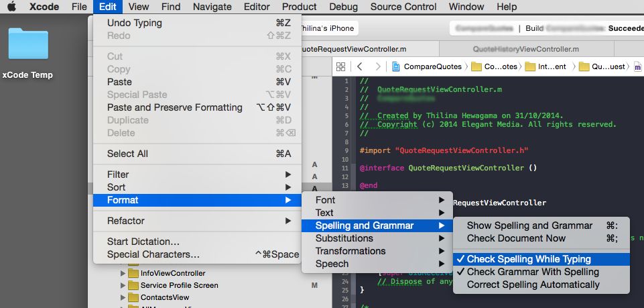Open the File menu
This screenshot has height=308, width=644.
click(x=79, y=7)
